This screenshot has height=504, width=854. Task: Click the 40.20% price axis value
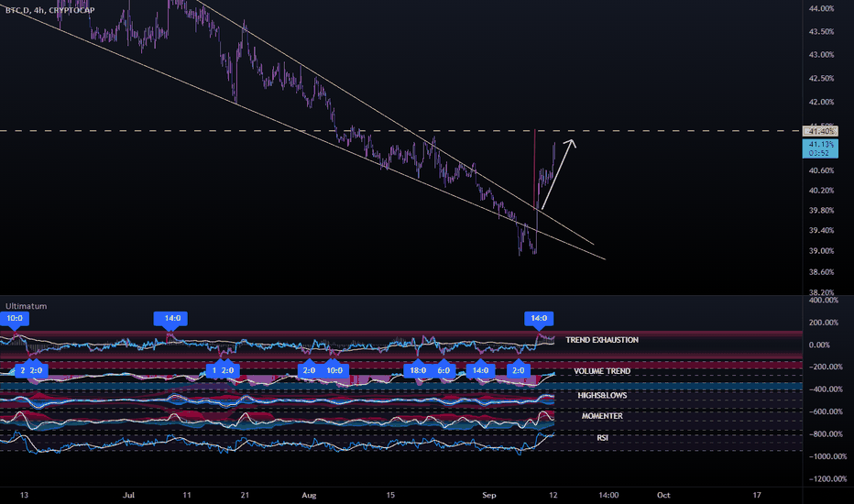coord(821,191)
